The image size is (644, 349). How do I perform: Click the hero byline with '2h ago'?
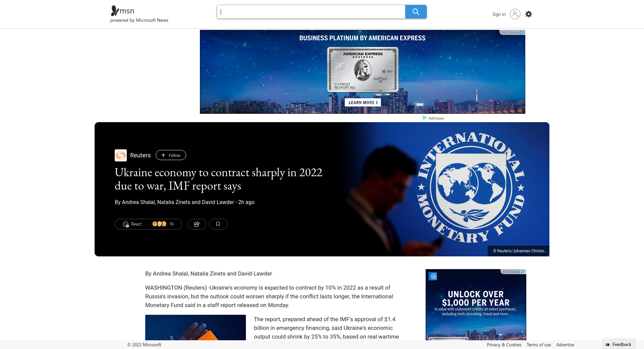184,202
